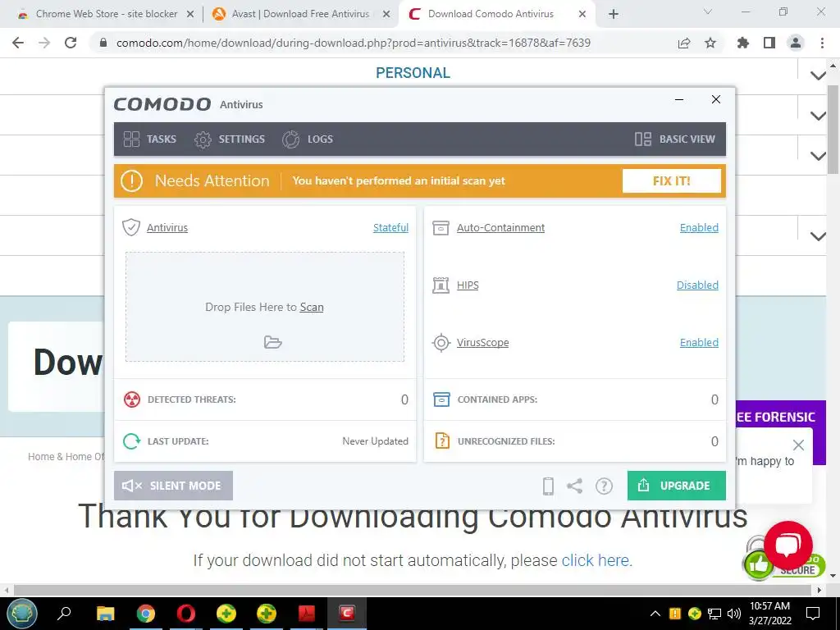
Task: Open the VirusScope link
Action: (482, 342)
